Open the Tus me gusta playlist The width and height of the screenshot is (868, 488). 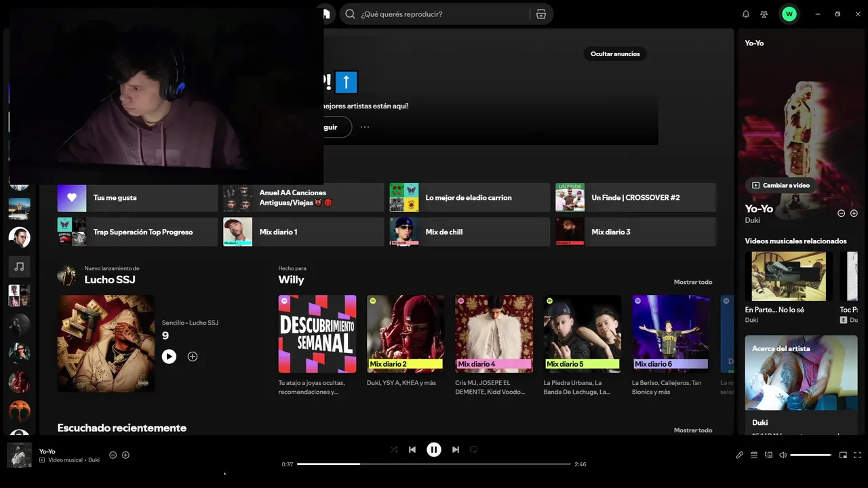(138, 198)
